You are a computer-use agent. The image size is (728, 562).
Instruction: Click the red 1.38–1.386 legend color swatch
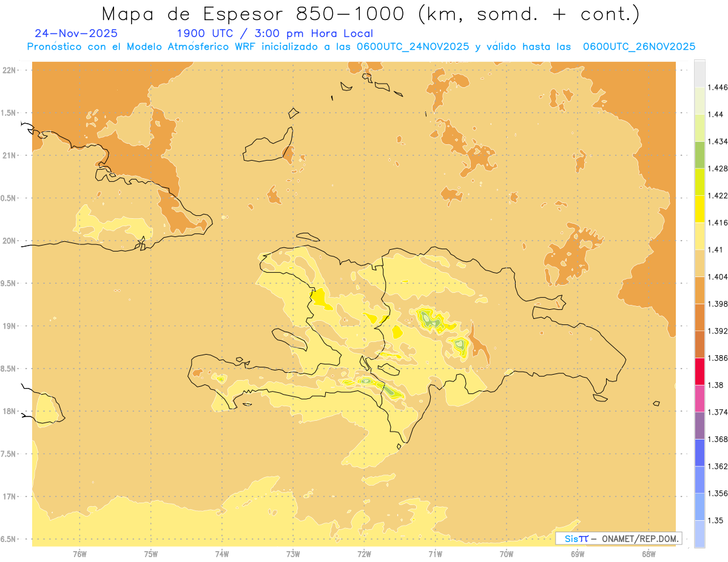[699, 371]
